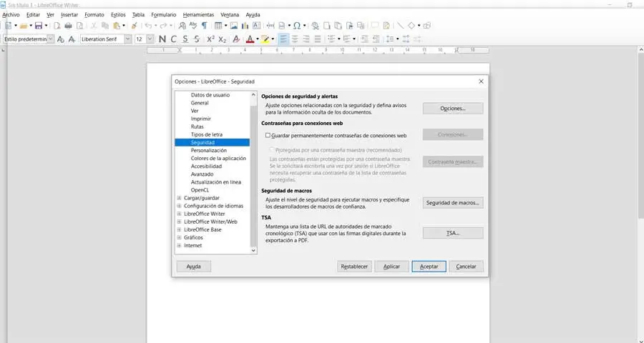Open the Insertar menu
Screen dimensions: 644x343
point(69,15)
